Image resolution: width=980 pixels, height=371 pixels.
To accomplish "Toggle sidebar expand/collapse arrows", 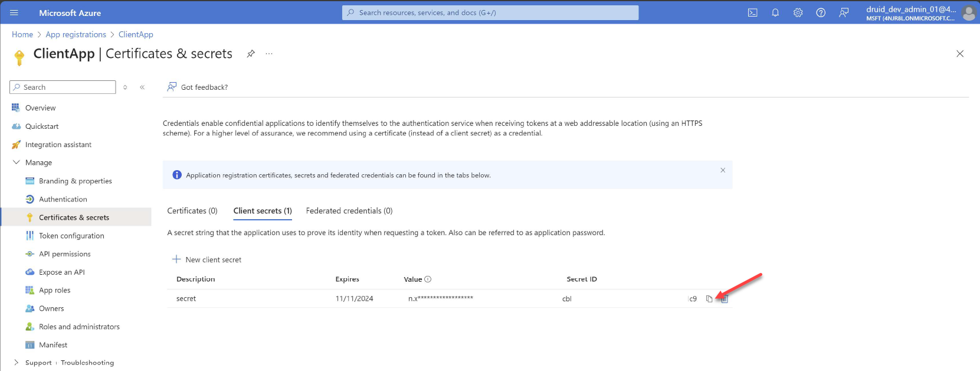I will pyautogui.click(x=125, y=87).
